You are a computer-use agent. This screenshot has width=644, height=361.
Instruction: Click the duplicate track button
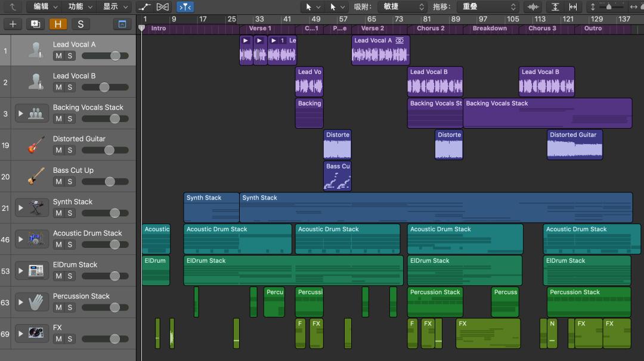click(x=35, y=24)
